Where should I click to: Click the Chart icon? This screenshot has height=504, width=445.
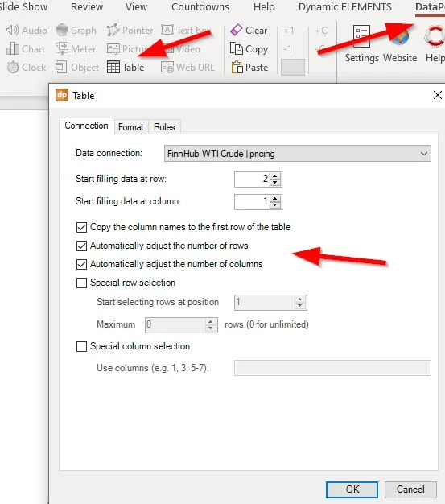(13, 48)
